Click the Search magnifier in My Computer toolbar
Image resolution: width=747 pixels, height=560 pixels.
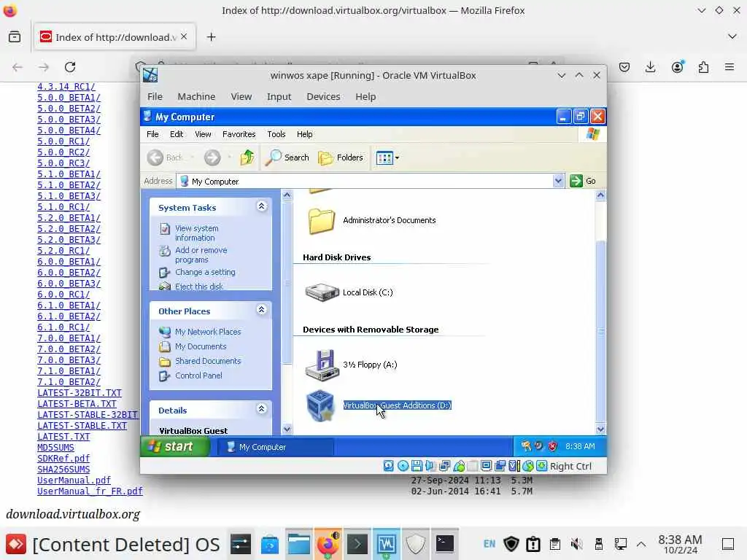[287, 157]
